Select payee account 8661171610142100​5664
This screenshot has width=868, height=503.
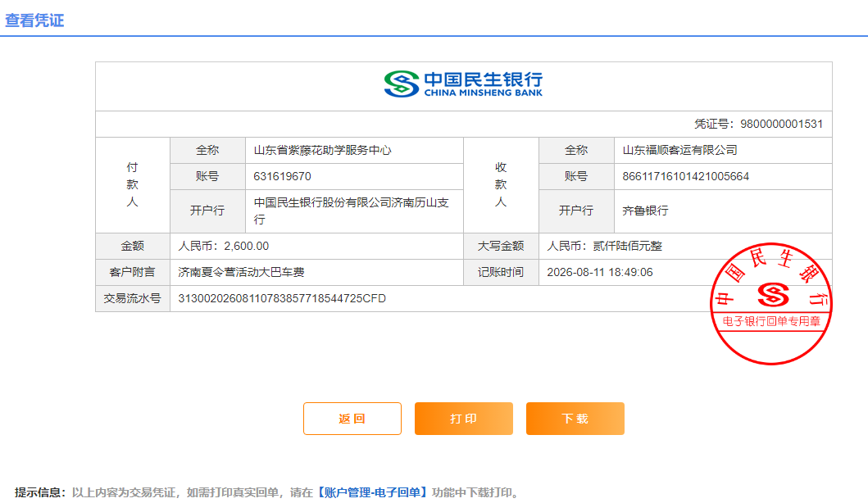[685, 176]
